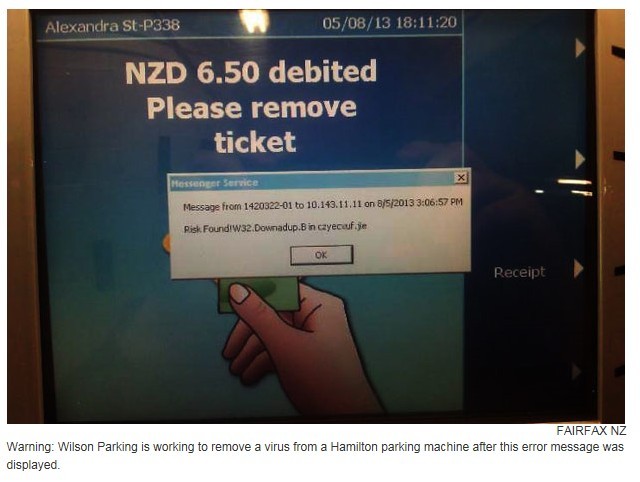Click the Please remove ticket message
Screen dimensions: 640x482
[252, 125]
